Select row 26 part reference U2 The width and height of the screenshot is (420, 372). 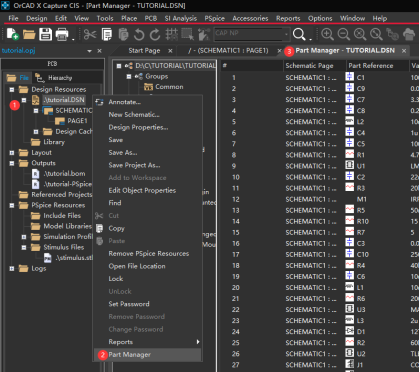361,354
